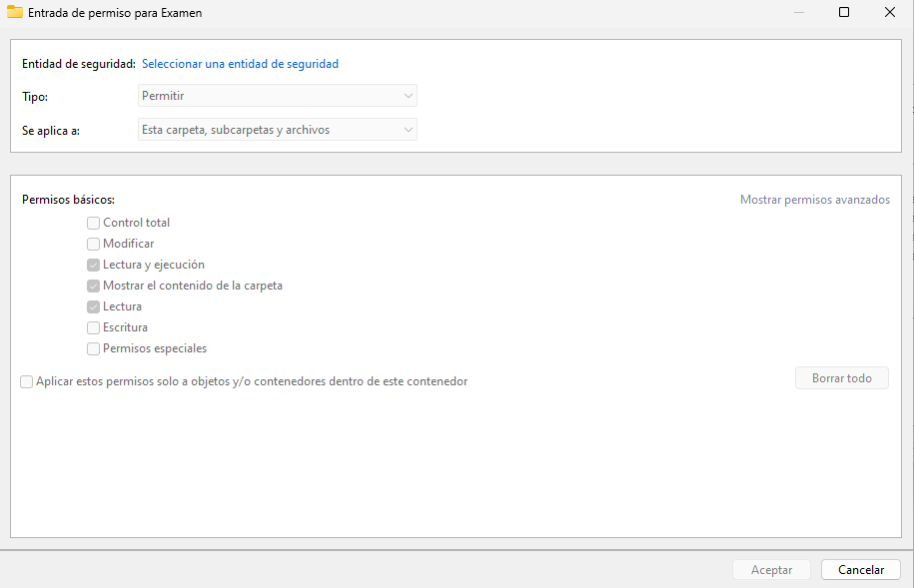
Task: Click the chevron of 'Esta carpeta, subcarpetas' dropdown
Action: pos(408,130)
